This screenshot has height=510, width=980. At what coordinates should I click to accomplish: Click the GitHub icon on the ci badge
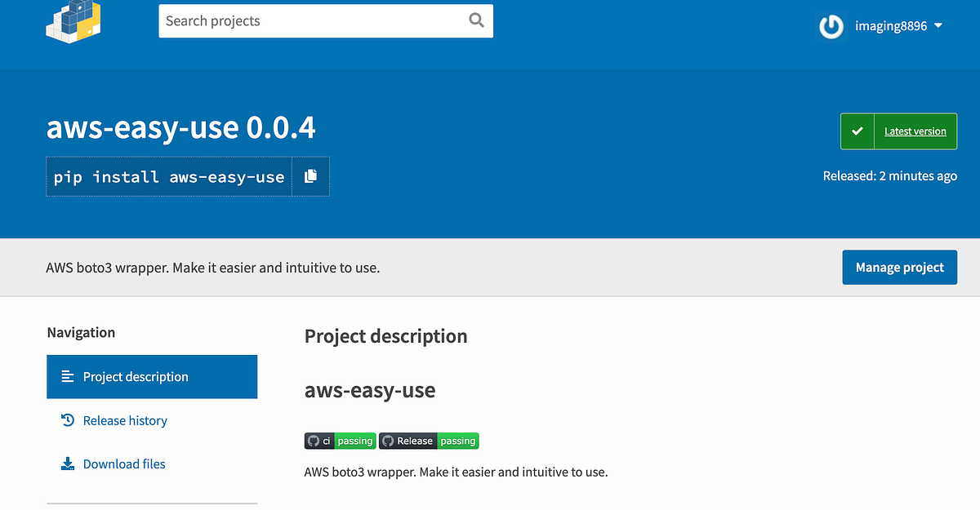click(x=314, y=440)
